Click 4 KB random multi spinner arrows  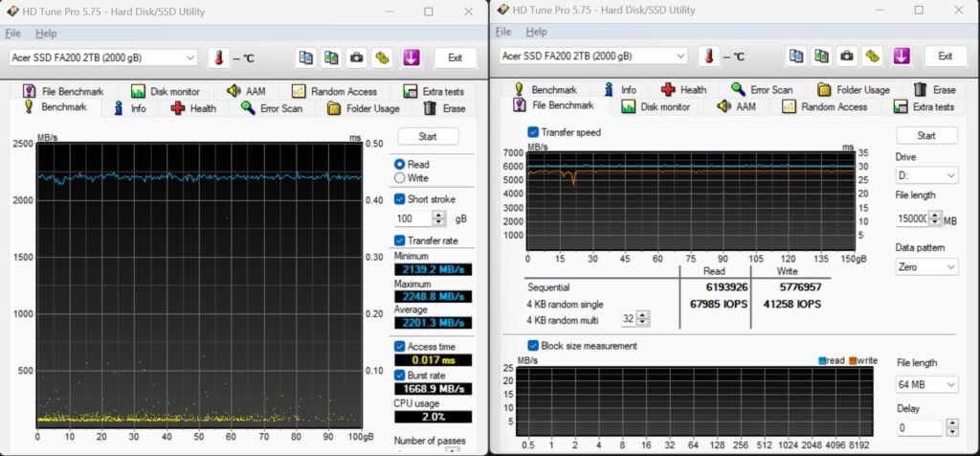[x=643, y=319]
